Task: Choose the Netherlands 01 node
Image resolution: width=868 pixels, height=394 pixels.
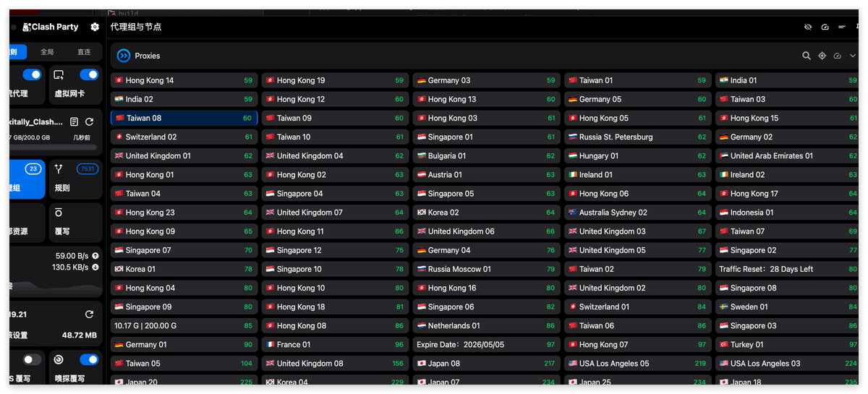Action: coord(486,326)
